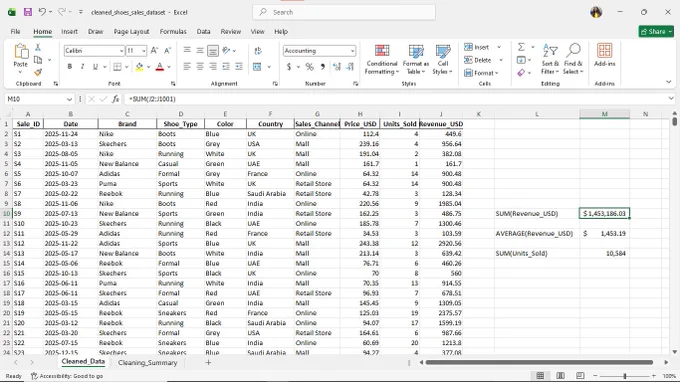Expand the formula bar
Screen dimensions: 680x382
pos(671,99)
